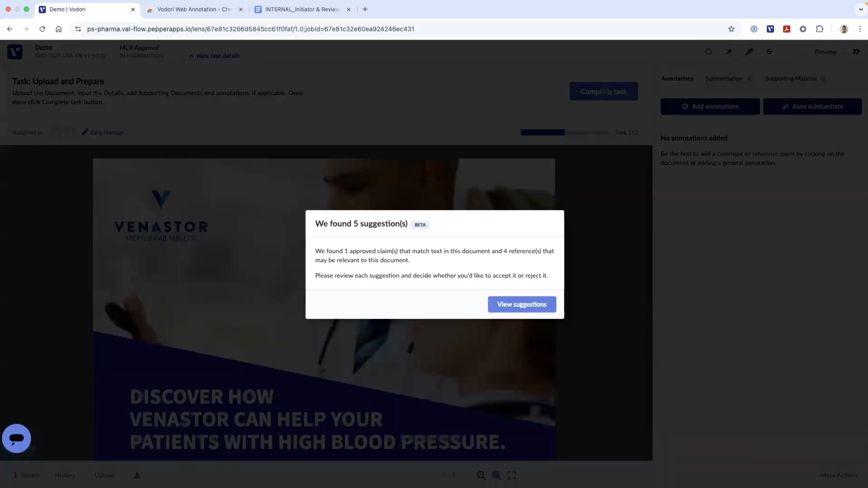Click the Preview link in toolbar
This screenshot has width=868, height=488.
tap(826, 52)
